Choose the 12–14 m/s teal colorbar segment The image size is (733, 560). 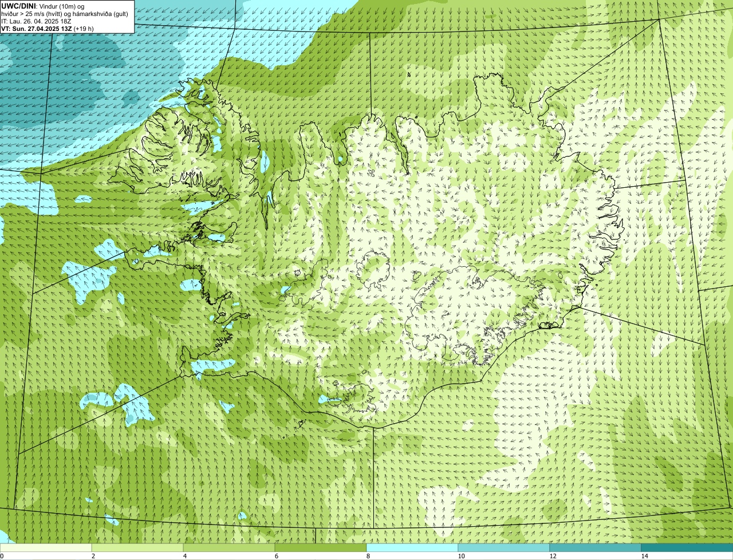pyautogui.click(x=596, y=548)
